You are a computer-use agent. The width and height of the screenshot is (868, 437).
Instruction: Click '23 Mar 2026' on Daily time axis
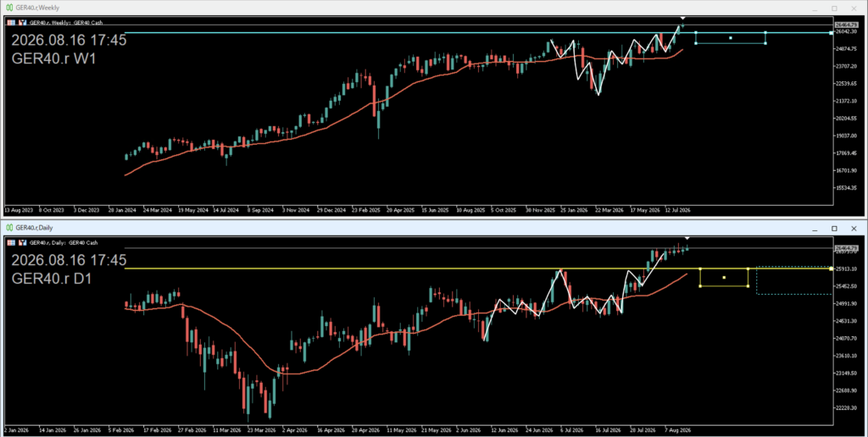(262, 430)
